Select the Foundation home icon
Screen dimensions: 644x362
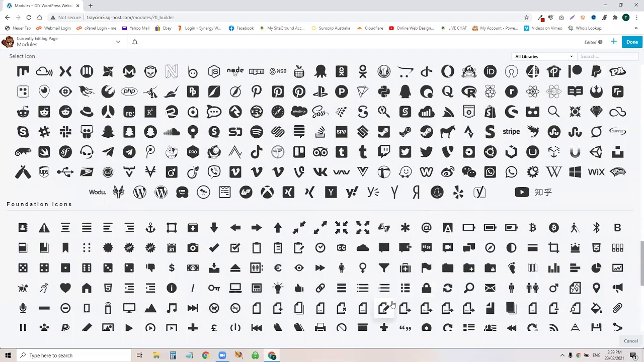pos(87,288)
